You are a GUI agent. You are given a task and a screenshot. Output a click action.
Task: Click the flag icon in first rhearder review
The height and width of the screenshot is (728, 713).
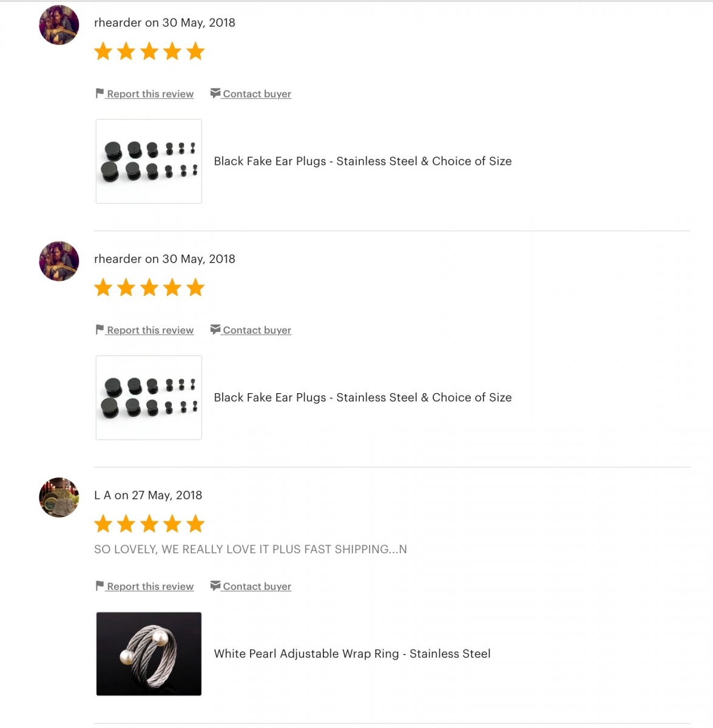click(x=100, y=93)
